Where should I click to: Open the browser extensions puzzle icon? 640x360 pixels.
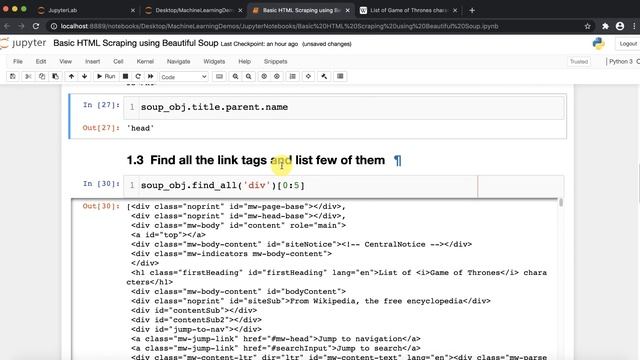(605, 26)
